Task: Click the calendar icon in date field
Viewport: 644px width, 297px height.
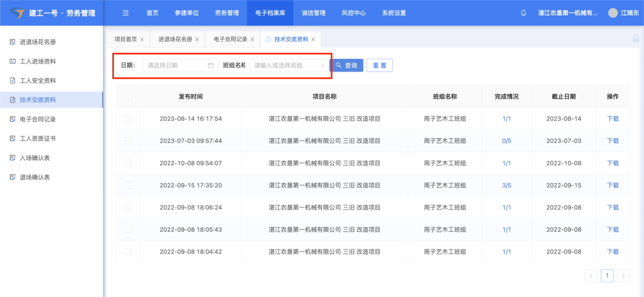Action: pos(210,66)
